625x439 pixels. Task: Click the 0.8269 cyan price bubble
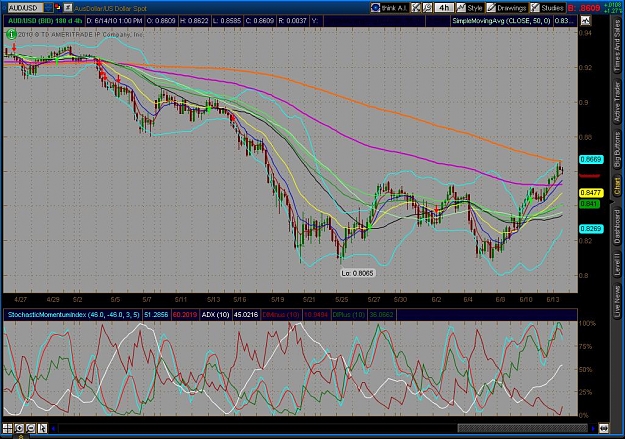tap(591, 229)
